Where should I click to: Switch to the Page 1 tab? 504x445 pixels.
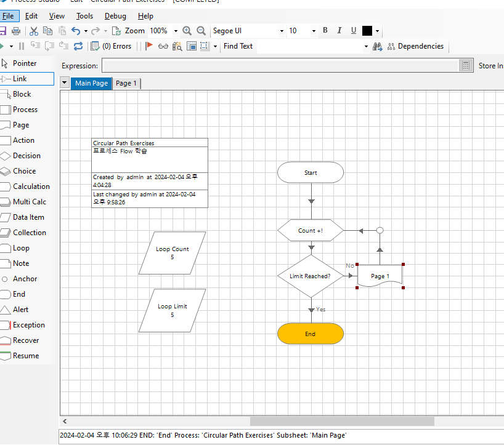(126, 84)
